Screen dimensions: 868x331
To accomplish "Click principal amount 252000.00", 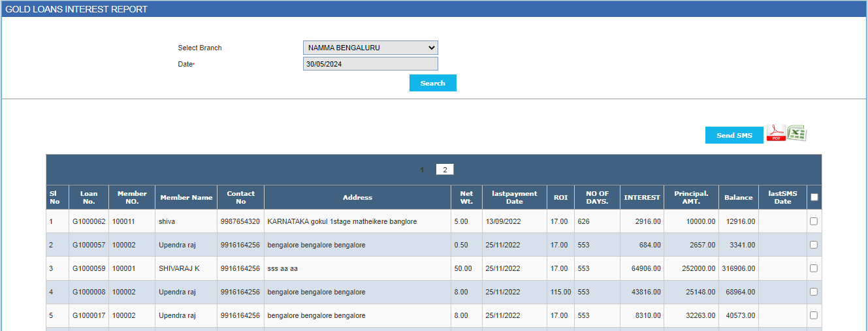I will click(699, 268).
